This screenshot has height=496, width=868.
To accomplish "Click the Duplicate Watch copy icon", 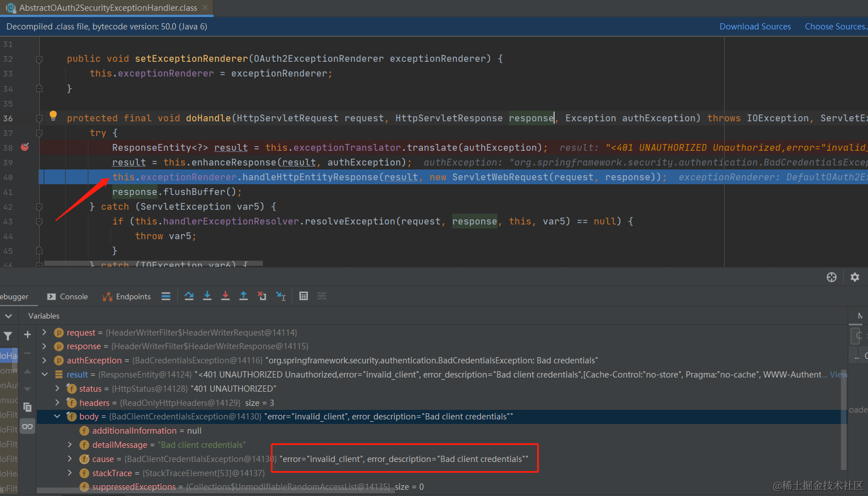I will [x=27, y=407].
